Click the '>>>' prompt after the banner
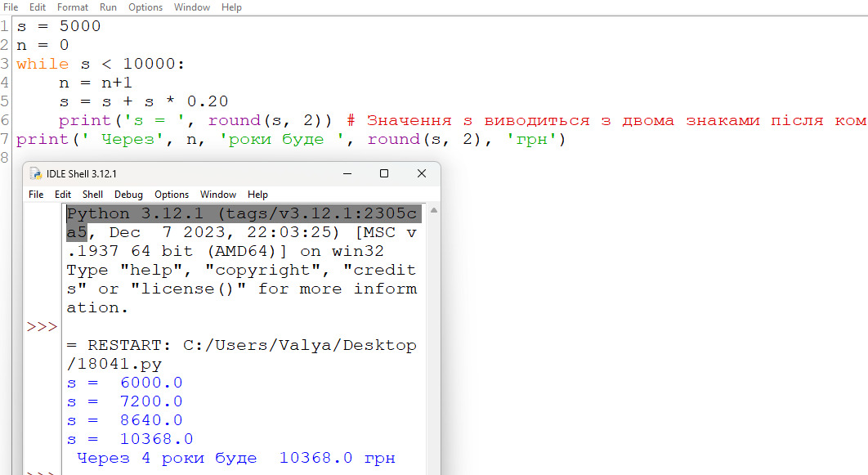Screen dimensions: 868x475 tap(42, 327)
